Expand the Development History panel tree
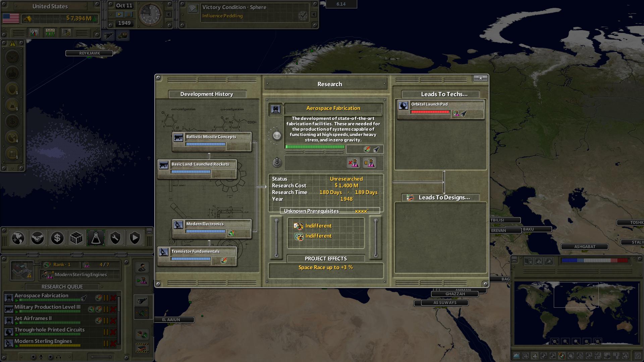644x362 pixels. [158, 283]
